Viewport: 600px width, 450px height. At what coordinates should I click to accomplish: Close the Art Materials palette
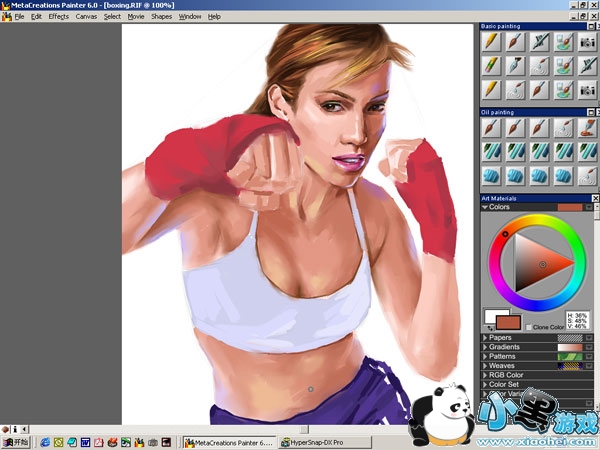594,198
